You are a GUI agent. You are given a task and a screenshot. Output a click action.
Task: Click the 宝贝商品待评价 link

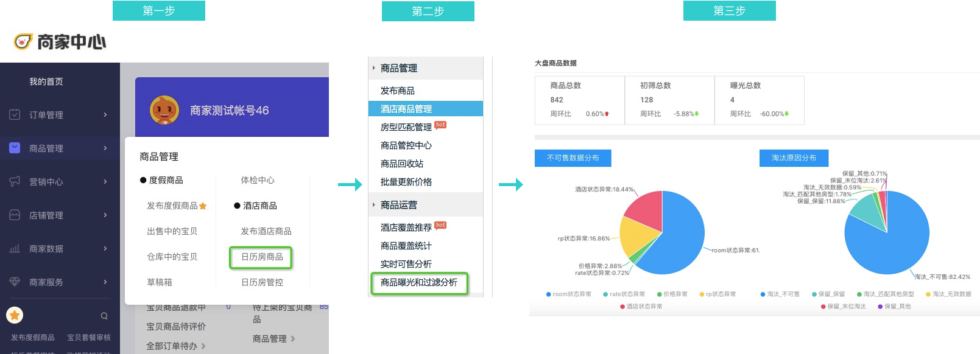[x=176, y=327]
